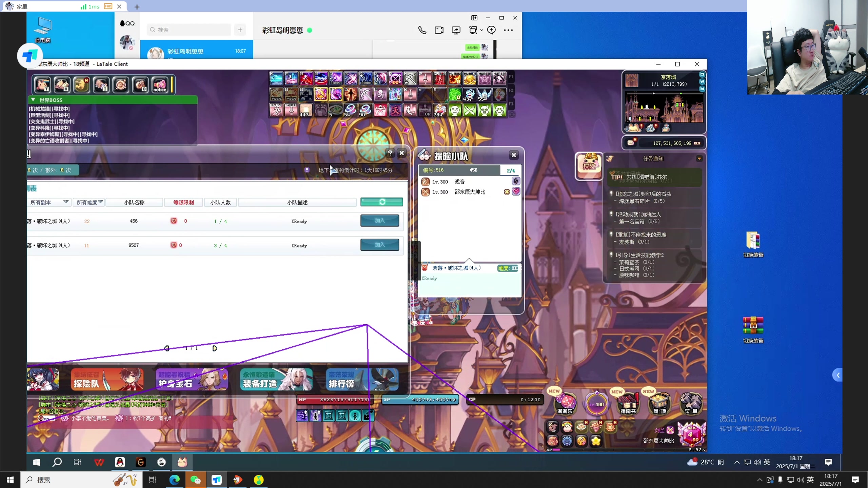Open the 商城 shop icon
Viewport: 868px width, 488px height.
click(x=660, y=403)
